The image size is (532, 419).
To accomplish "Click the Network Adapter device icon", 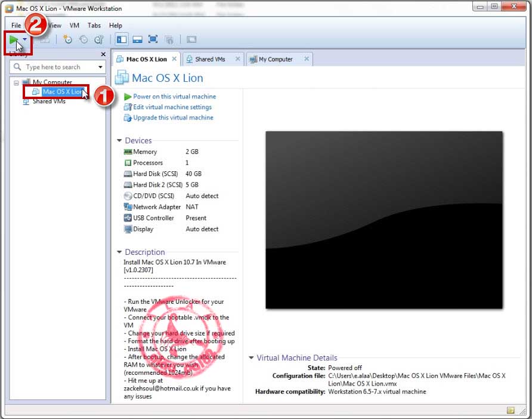I will click(128, 207).
